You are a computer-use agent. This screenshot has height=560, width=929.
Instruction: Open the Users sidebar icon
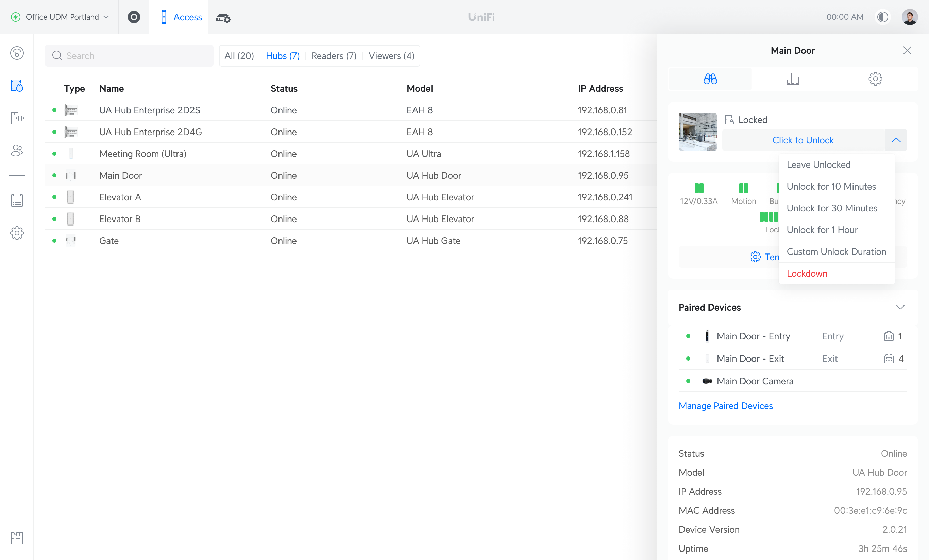[17, 151]
